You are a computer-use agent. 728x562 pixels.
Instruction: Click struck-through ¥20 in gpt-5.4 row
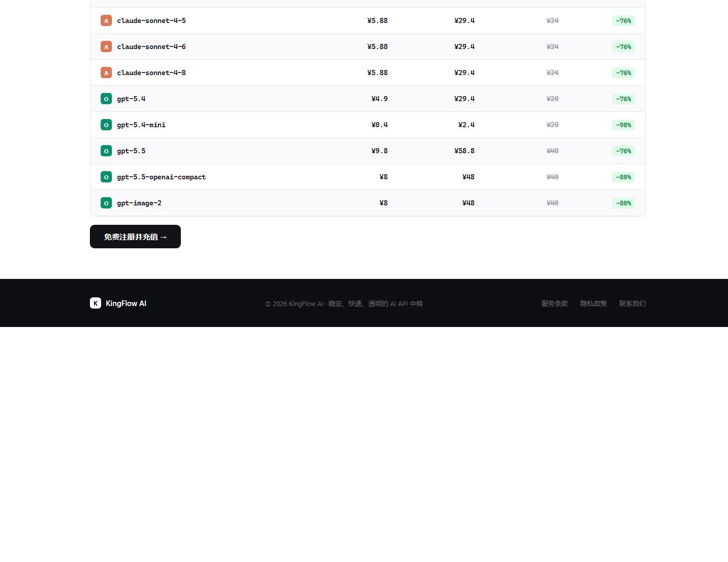[x=552, y=99]
